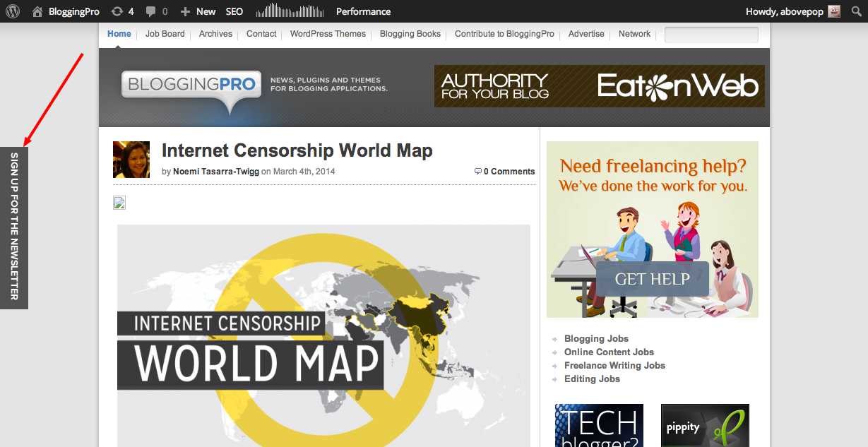Open the Performance menu in admin bar
868x447 pixels.
point(363,11)
